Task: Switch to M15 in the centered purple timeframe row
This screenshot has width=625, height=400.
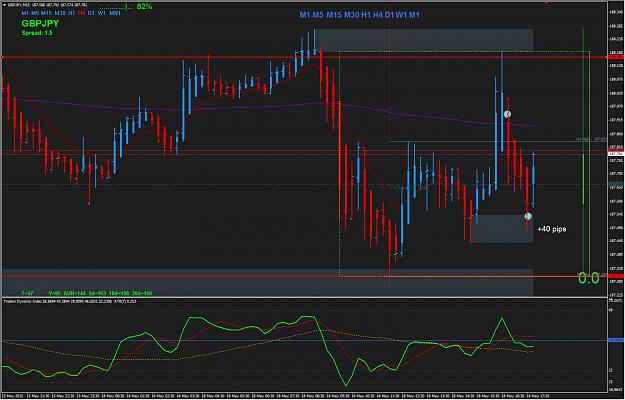Action: 334,15
